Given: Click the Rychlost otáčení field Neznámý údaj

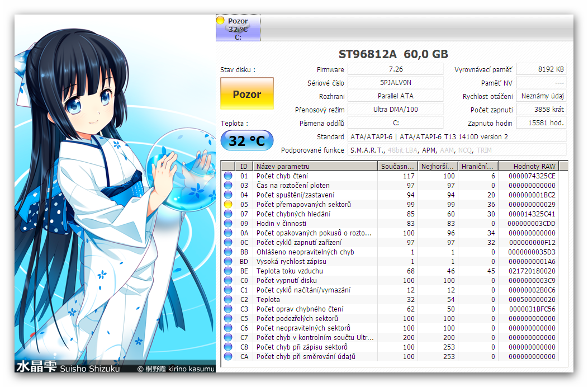Looking at the screenshot, I should tap(541, 96).
